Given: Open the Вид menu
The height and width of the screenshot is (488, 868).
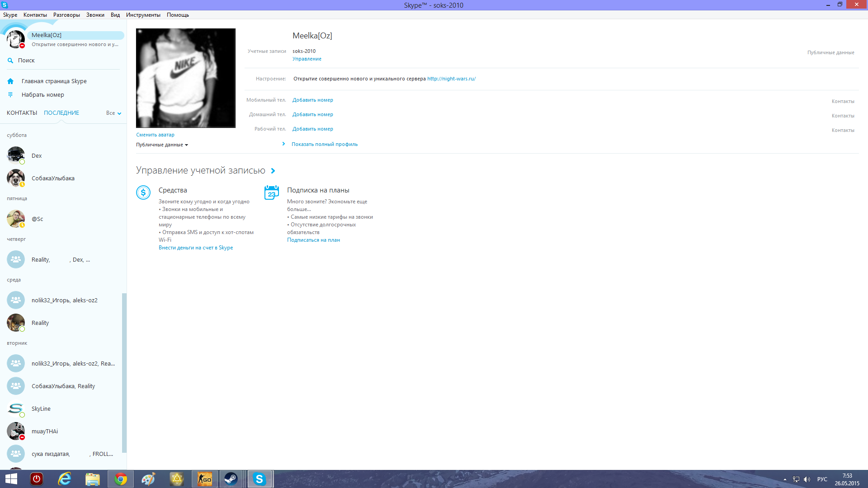Looking at the screenshot, I should pos(115,15).
